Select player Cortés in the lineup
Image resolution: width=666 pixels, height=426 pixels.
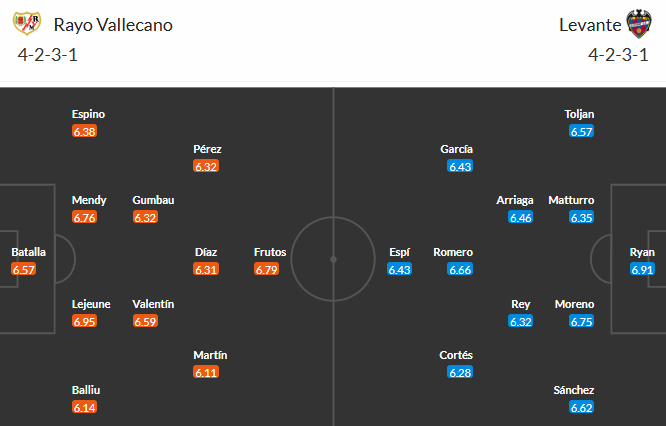pos(456,355)
